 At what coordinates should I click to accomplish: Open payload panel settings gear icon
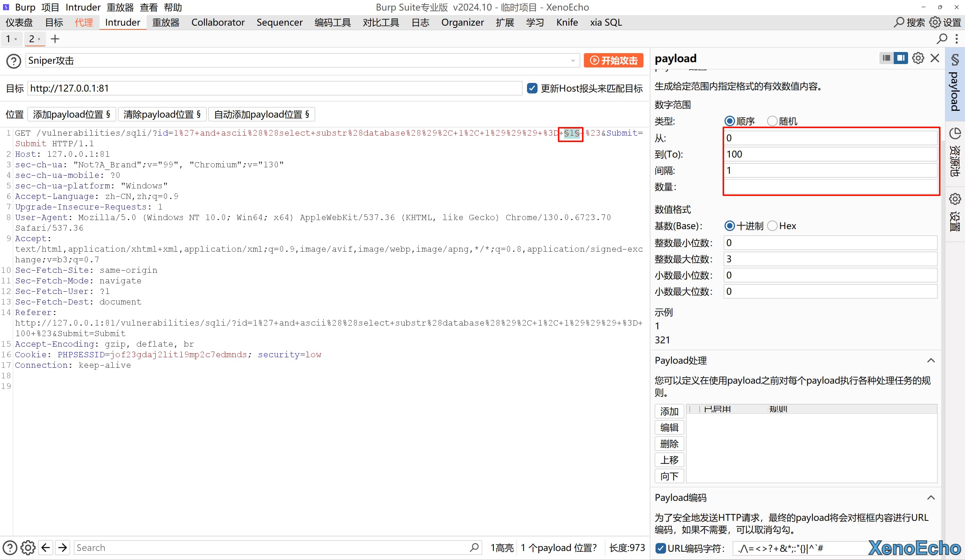[x=918, y=58]
